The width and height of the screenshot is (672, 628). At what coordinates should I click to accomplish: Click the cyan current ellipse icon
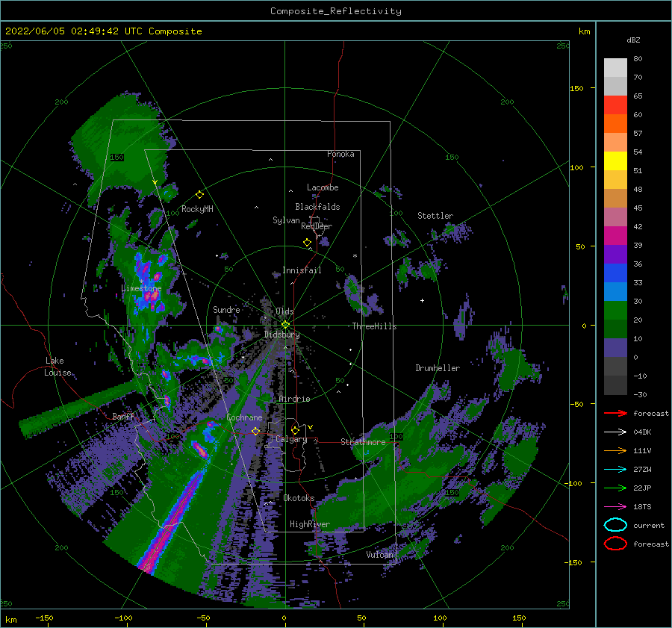[615, 525]
